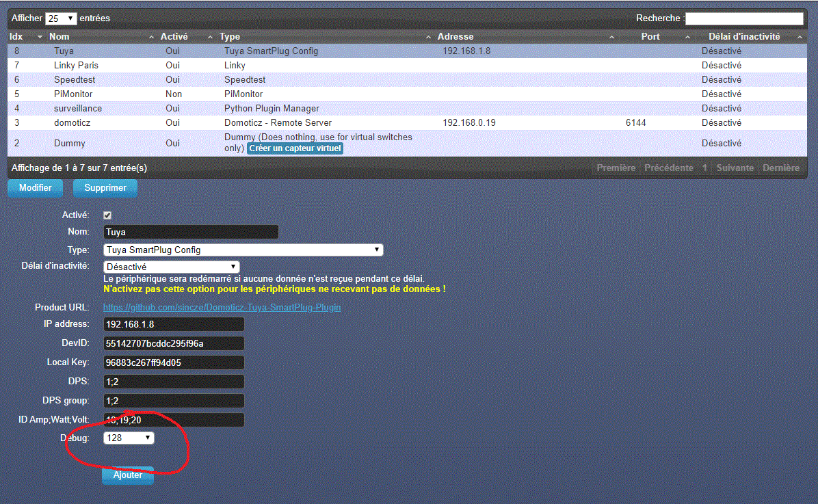Select the PiMonitor hardware row
This screenshot has width=818, height=504.
[x=408, y=94]
